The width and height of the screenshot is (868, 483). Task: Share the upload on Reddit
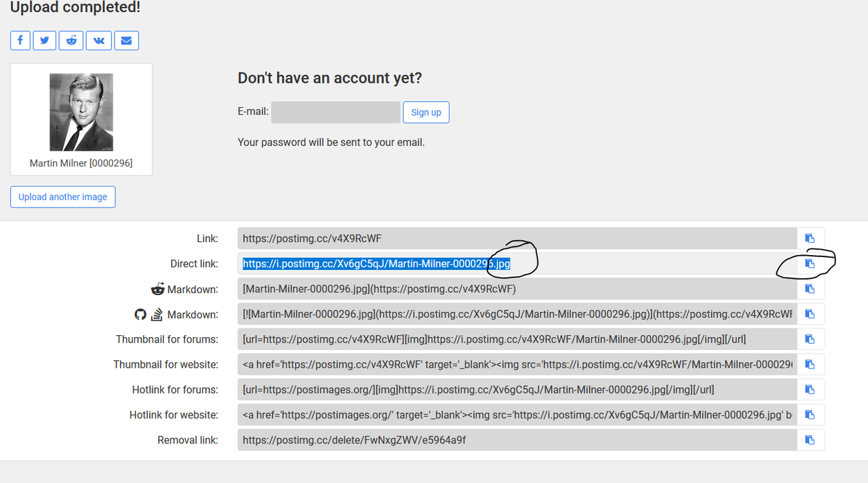[71, 40]
